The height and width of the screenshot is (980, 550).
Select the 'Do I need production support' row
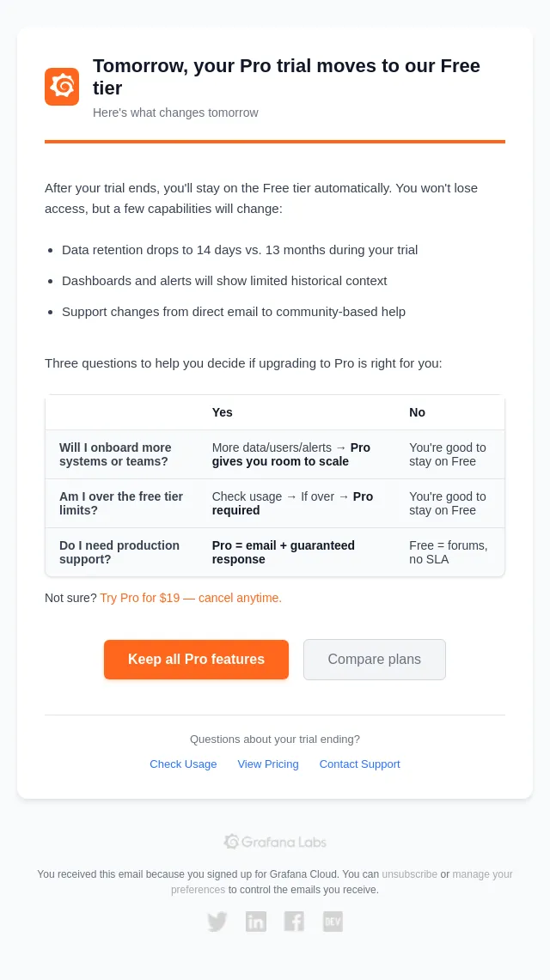point(275,552)
